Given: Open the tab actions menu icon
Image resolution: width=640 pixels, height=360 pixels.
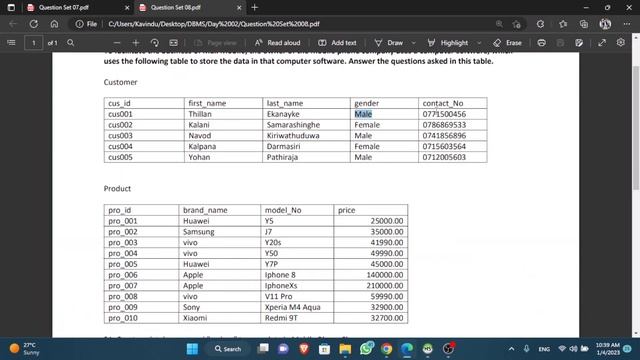Looking at the screenshot, I should 11,7.
